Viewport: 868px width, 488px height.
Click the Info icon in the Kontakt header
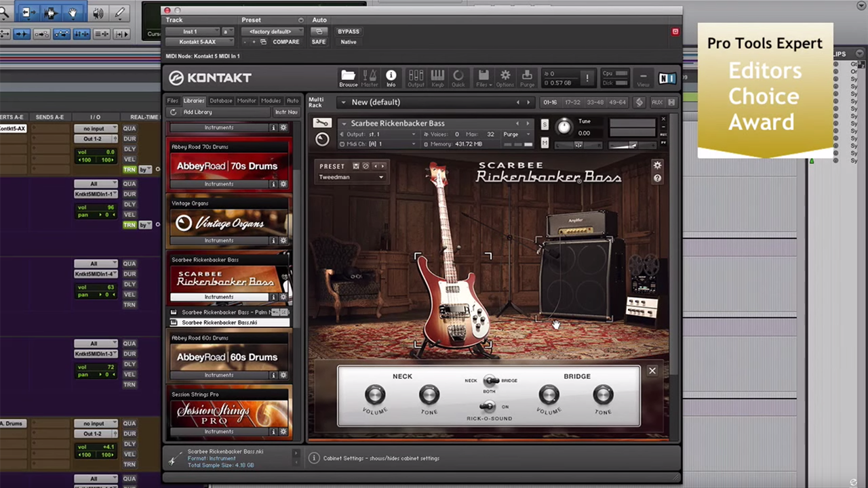(391, 76)
